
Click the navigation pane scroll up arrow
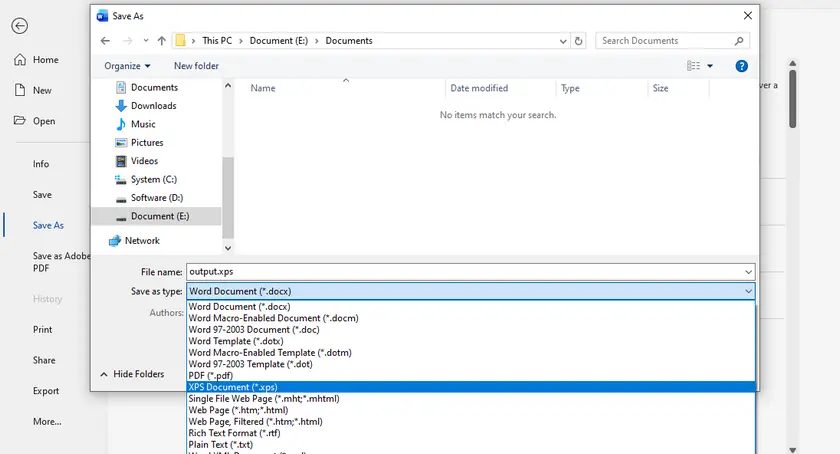228,86
